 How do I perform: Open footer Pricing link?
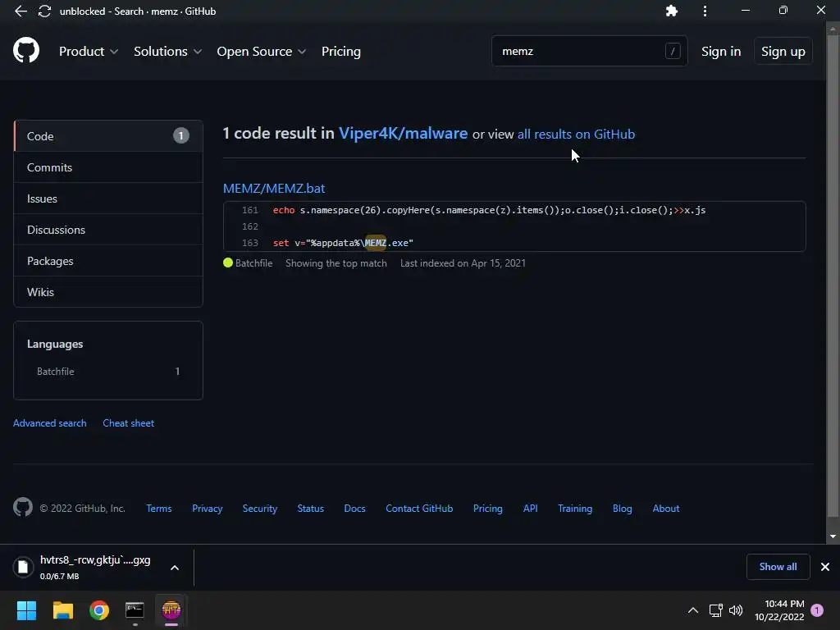point(487,508)
